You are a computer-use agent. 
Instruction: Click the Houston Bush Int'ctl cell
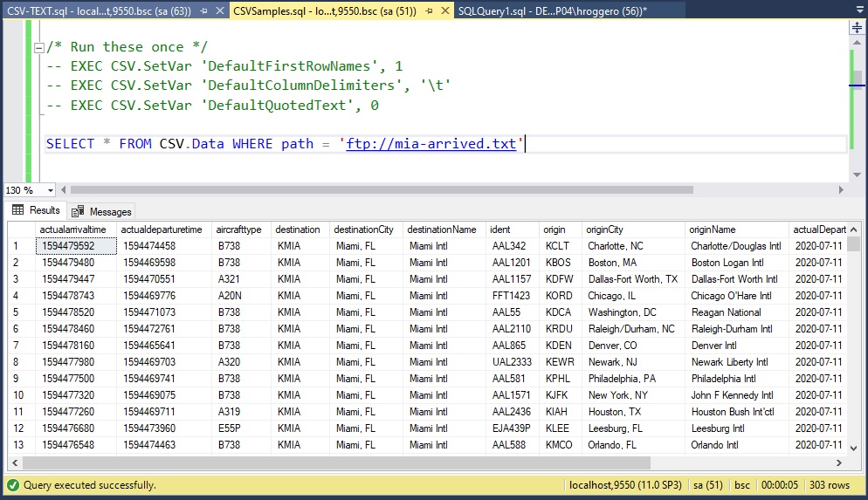click(736, 412)
